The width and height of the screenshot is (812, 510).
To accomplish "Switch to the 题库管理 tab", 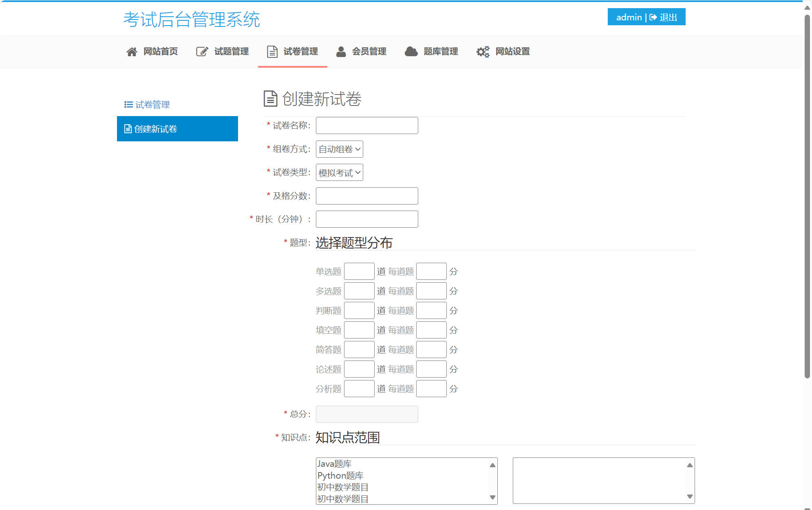I will coord(441,51).
